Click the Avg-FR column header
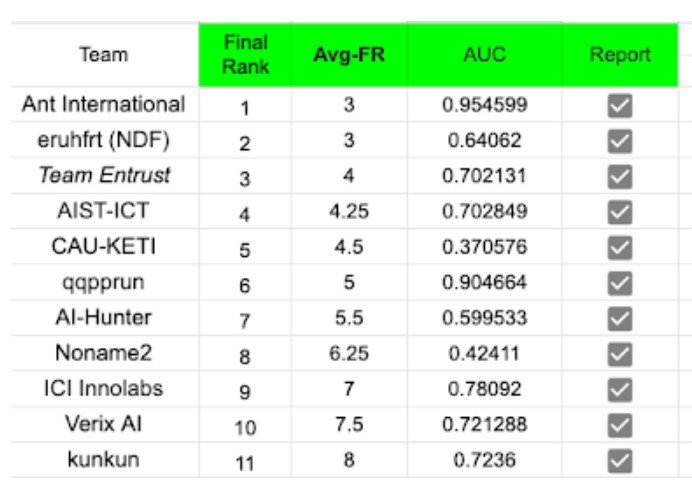The width and height of the screenshot is (692, 486). click(x=349, y=54)
